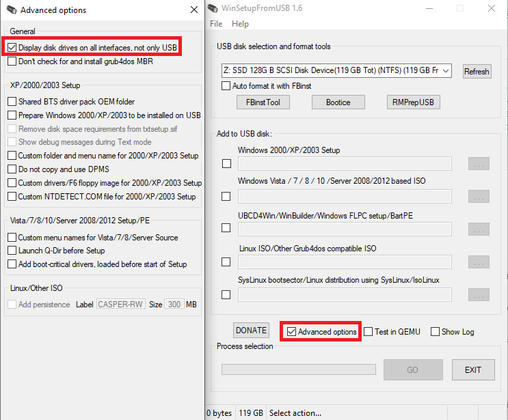508x420 pixels.
Task: Check the Windows 2000/XP/2003 Setup box
Action: (226, 163)
